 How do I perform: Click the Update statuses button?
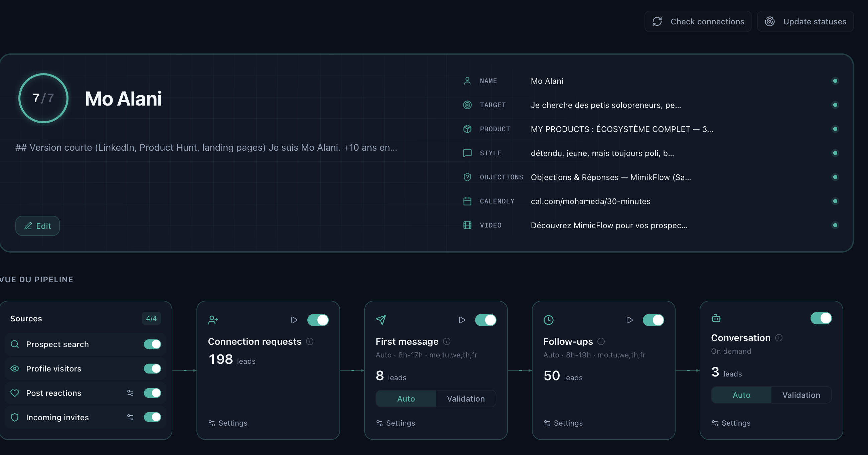point(805,22)
